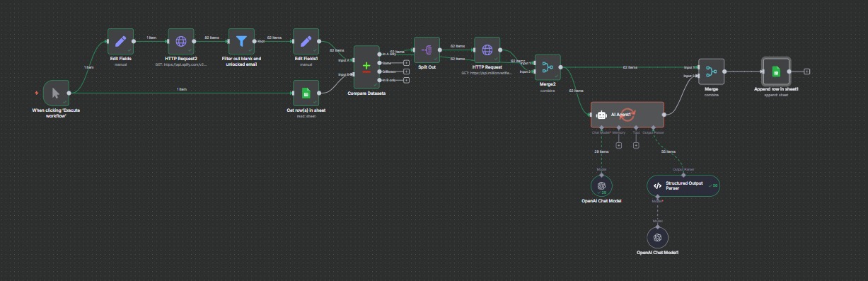868x281 pixels.
Task: Click the 'Append row in sheet1' label
Action: [x=775, y=89]
